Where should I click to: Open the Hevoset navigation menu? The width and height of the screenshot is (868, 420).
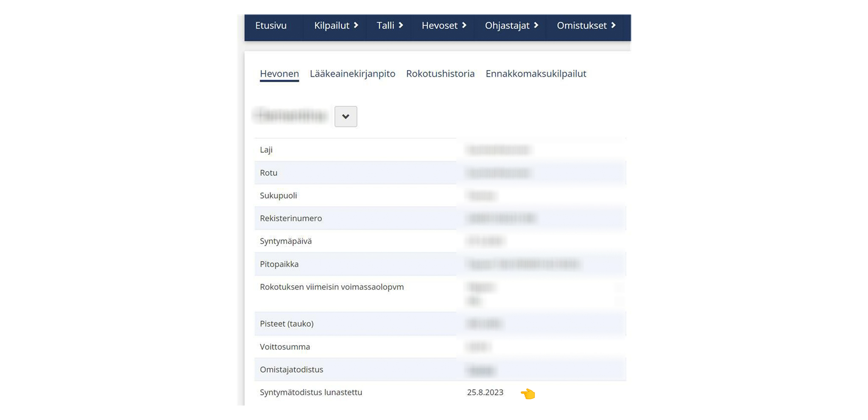(x=439, y=26)
